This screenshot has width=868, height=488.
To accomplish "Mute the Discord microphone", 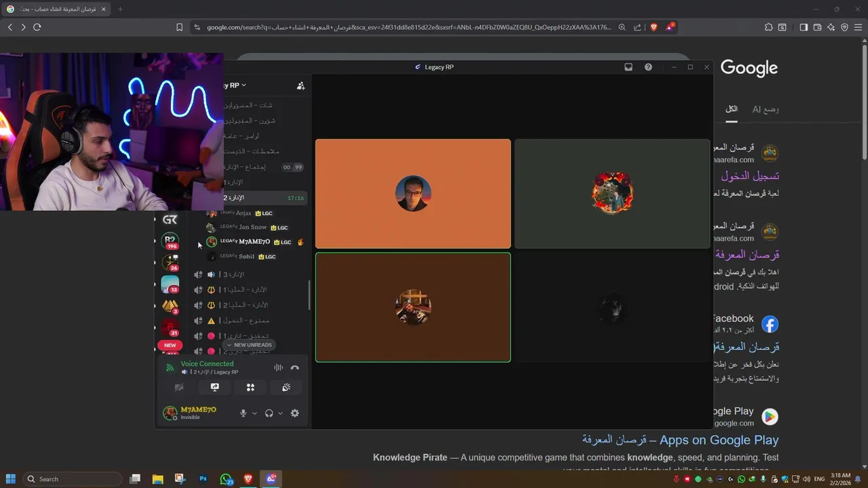I will pyautogui.click(x=243, y=413).
